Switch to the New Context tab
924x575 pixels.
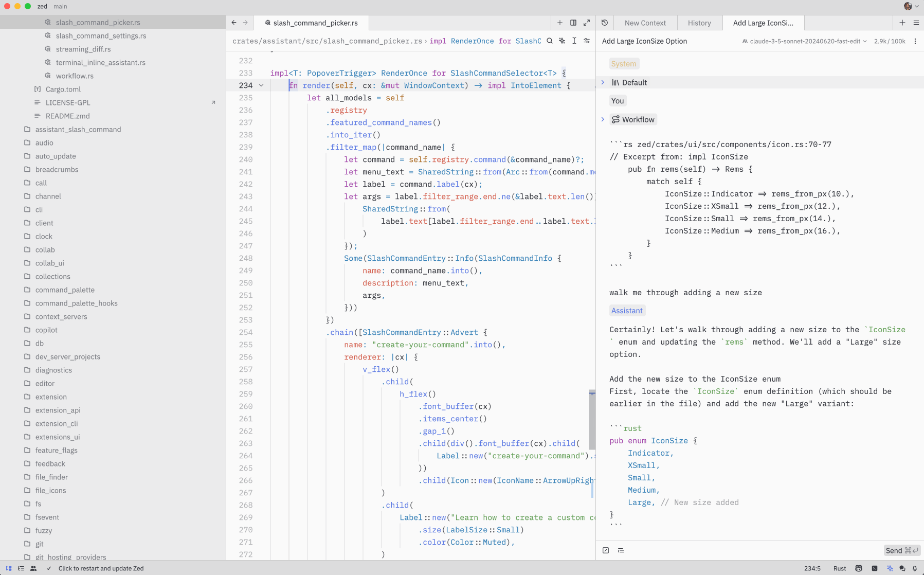point(645,23)
